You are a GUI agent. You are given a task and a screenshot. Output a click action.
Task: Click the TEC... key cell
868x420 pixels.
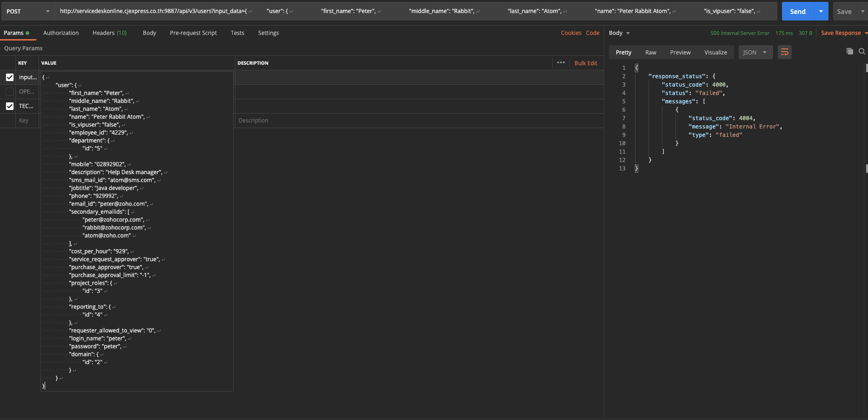[x=27, y=106]
